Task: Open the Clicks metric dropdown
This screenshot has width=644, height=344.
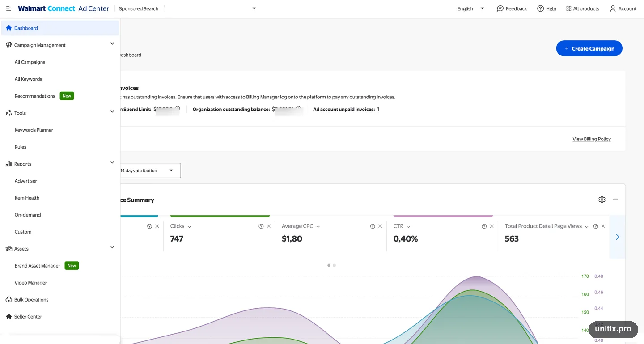Action: coord(189,227)
